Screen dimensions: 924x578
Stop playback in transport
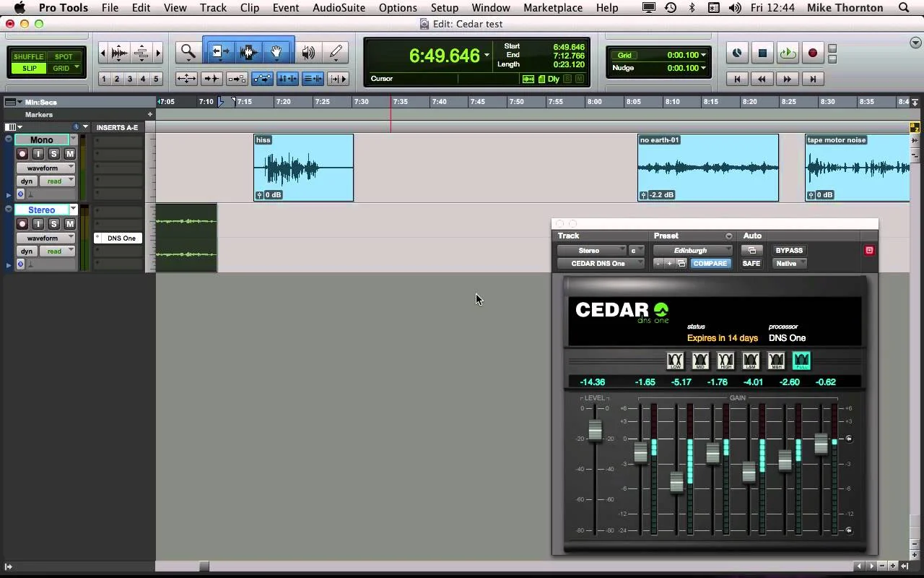coord(762,53)
